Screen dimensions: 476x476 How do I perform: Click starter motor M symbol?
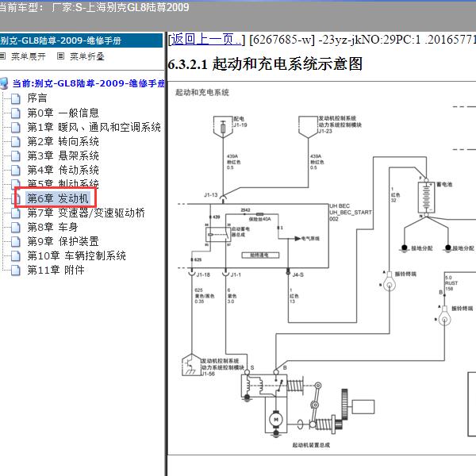coord(276,420)
